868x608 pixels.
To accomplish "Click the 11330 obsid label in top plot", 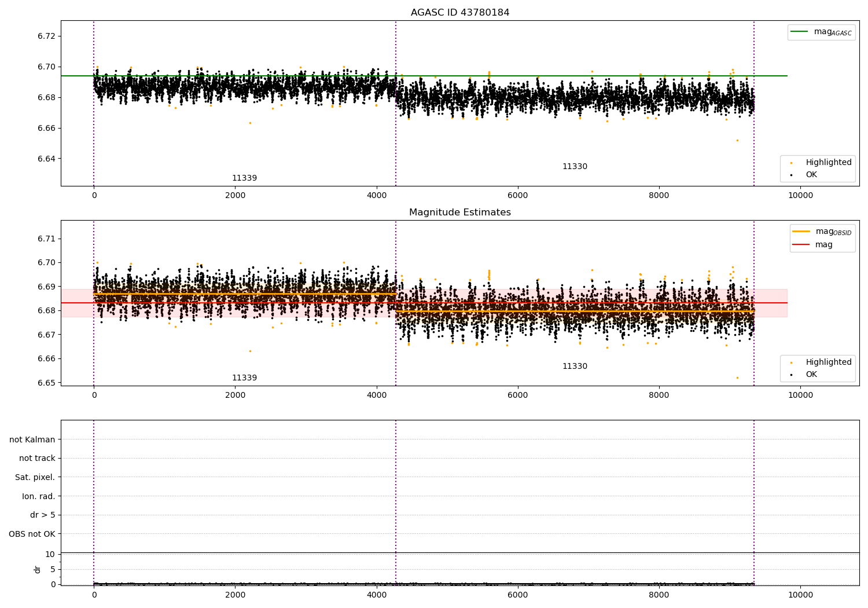I will pyautogui.click(x=575, y=167).
